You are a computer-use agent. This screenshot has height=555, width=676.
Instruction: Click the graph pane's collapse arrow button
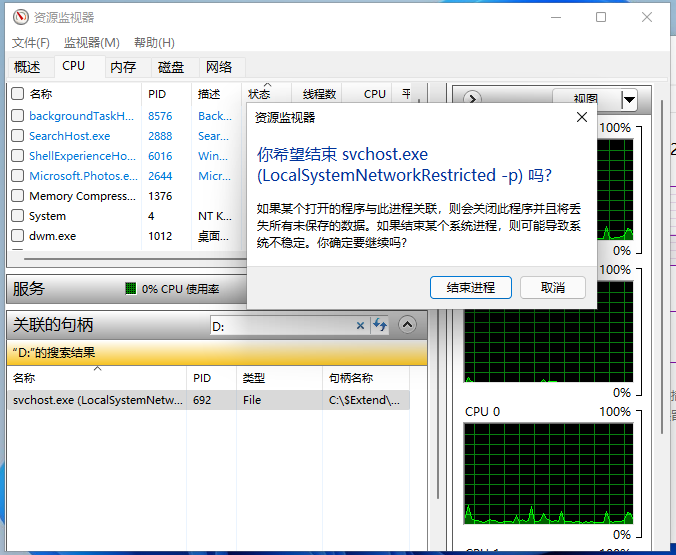472,99
